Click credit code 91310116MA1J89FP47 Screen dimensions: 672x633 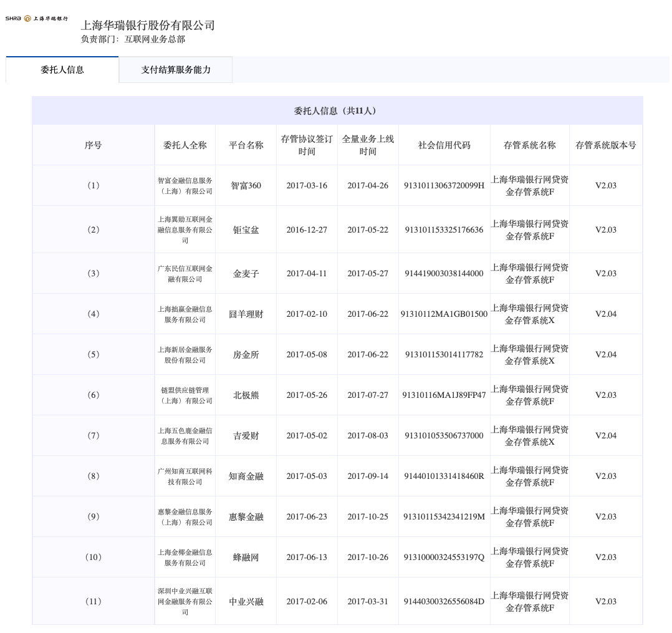click(x=444, y=395)
